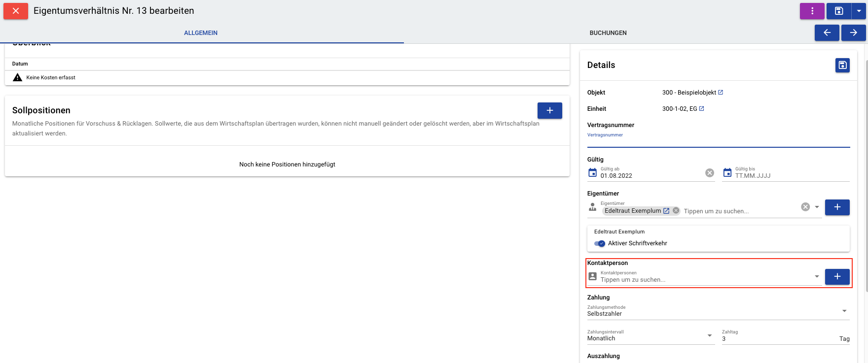The height and width of the screenshot is (363, 868).
Task: Close the edit dialog with red X button
Action: coord(16,11)
